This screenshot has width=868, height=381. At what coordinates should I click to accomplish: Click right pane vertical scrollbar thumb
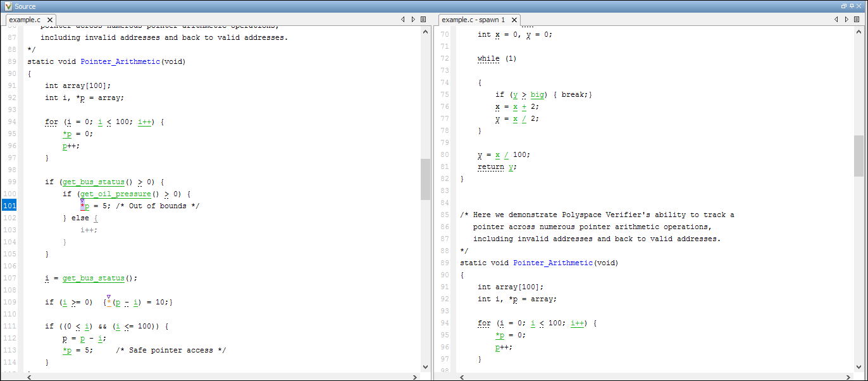click(859, 156)
